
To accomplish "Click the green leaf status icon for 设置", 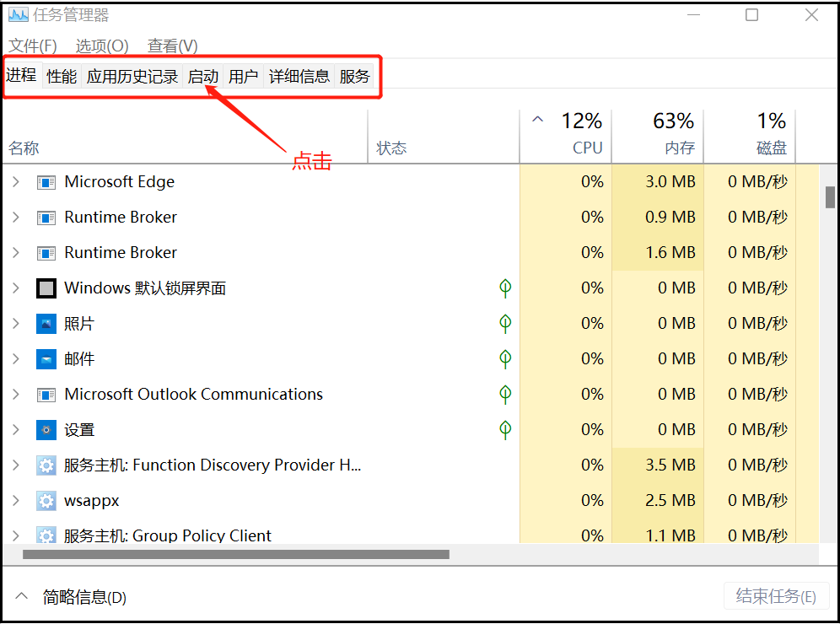I will point(505,430).
